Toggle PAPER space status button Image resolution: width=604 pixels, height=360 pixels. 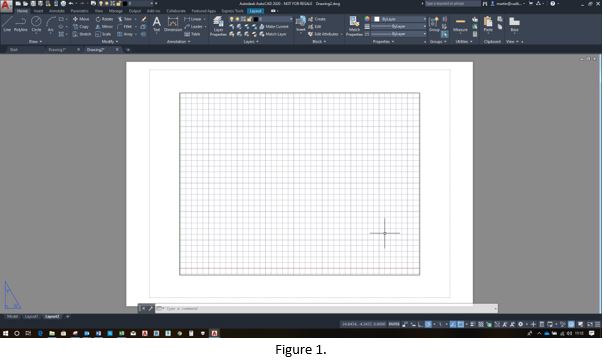(x=394, y=324)
